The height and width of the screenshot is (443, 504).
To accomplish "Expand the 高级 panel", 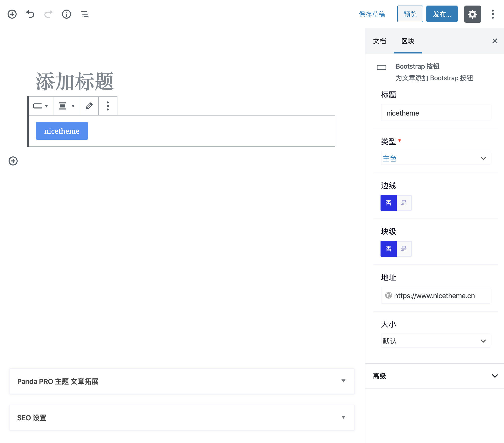I will tap(435, 376).
